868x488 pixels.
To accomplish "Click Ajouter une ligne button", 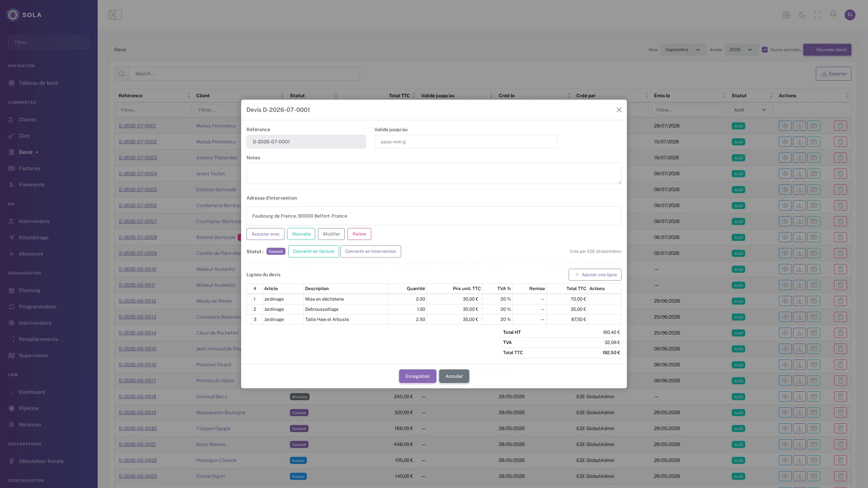I will [595, 274].
